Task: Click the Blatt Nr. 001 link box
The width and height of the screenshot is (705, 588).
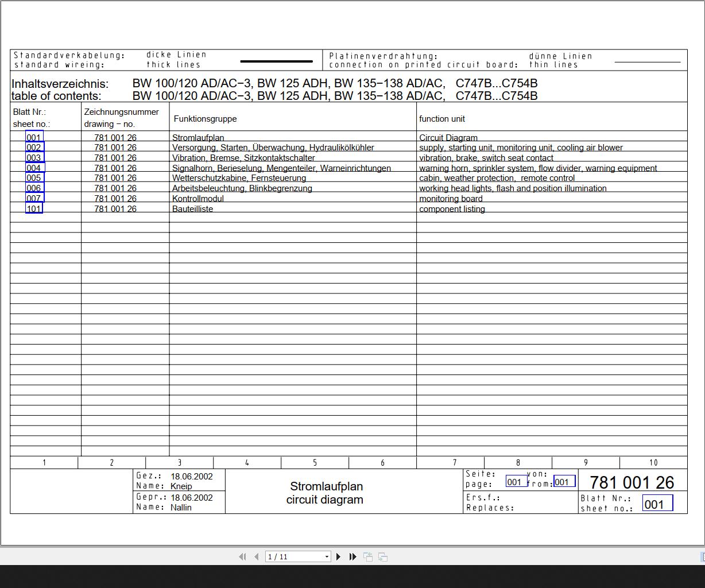Action: click(657, 503)
